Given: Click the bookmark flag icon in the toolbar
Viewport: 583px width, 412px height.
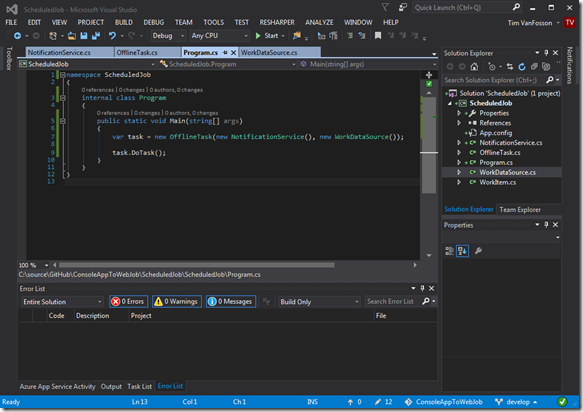Looking at the screenshot, I should 378,36.
